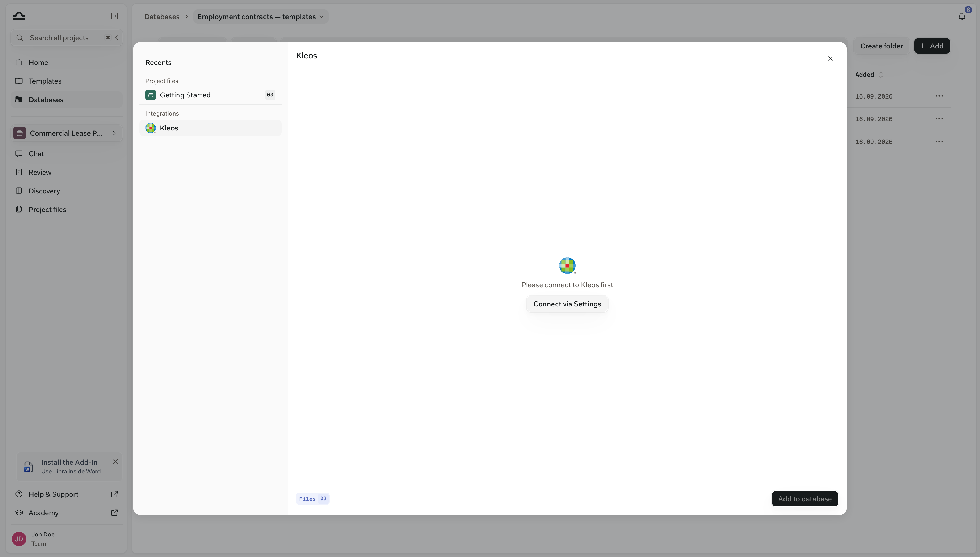Open Templates in sidebar
Viewport: 980px width, 557px height.
coord(67,81)
